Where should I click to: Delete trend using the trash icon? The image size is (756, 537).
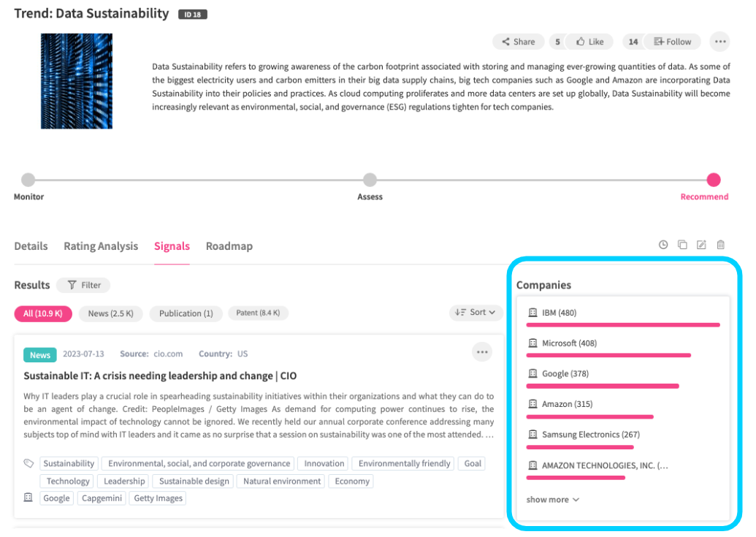pos(720,245)
